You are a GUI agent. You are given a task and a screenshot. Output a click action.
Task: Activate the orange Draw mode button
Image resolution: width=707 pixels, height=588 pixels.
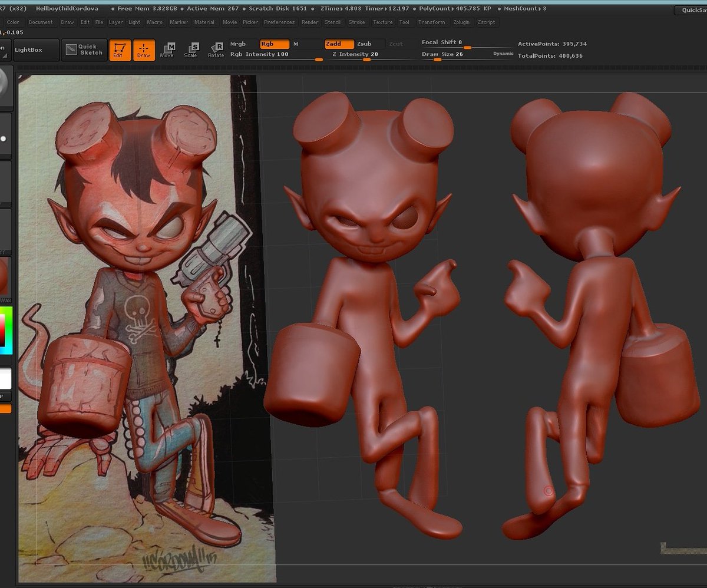point(144,50)
